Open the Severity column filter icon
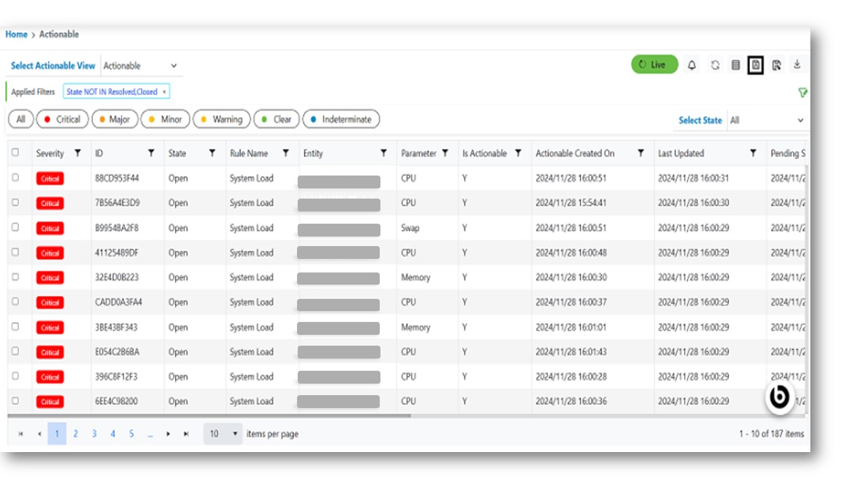This screenshot has width=868, height=488. click(77, 153)
